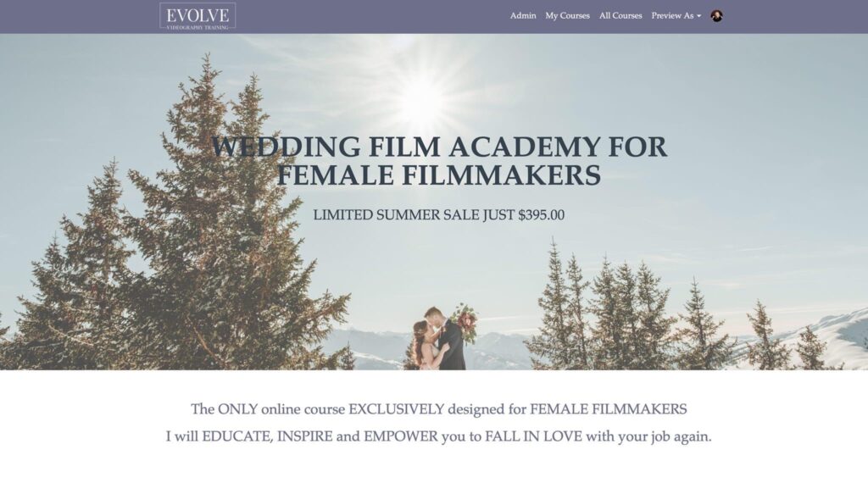The width and height of the screenshot is (868, 477).
Task: Open the Admin menu item
Action: (523, 16)
